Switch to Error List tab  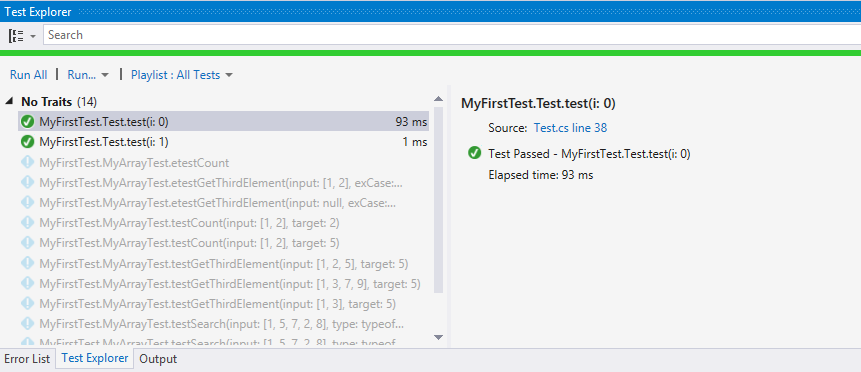click(x=27, y=359)
